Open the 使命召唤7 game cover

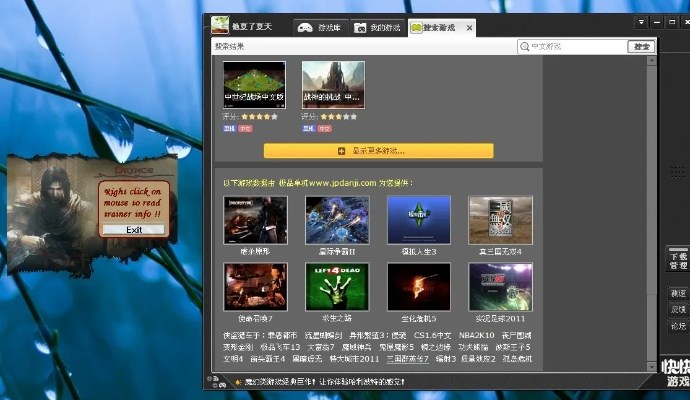click(x=255, y=287)
